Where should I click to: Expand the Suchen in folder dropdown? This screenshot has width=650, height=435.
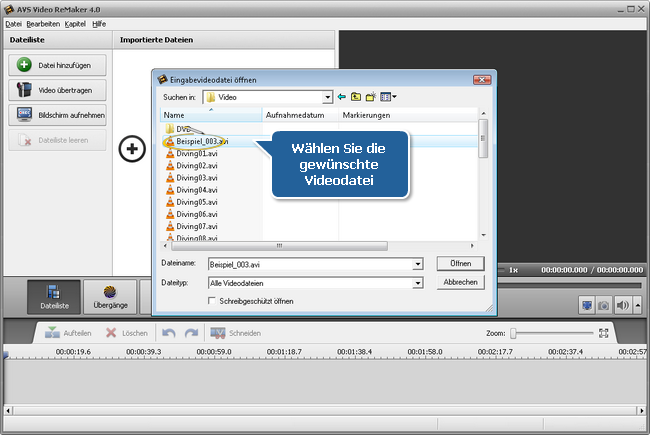point(327,97)
